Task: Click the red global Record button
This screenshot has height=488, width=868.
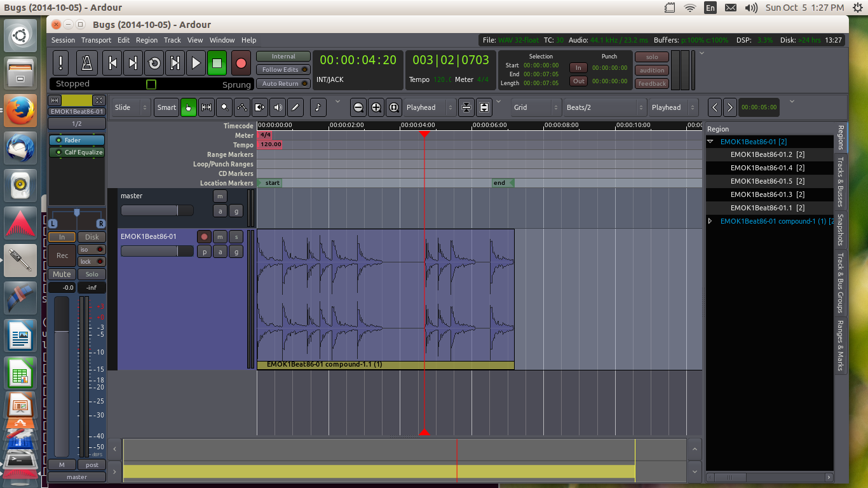Action: click(241, 63)
